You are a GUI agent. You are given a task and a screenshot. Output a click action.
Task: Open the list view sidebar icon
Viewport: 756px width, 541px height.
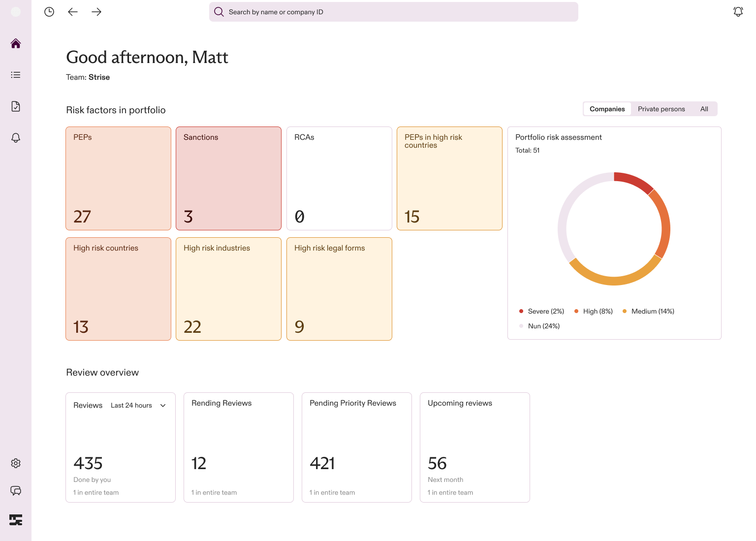pyautogui.click(x=16, y=75)
